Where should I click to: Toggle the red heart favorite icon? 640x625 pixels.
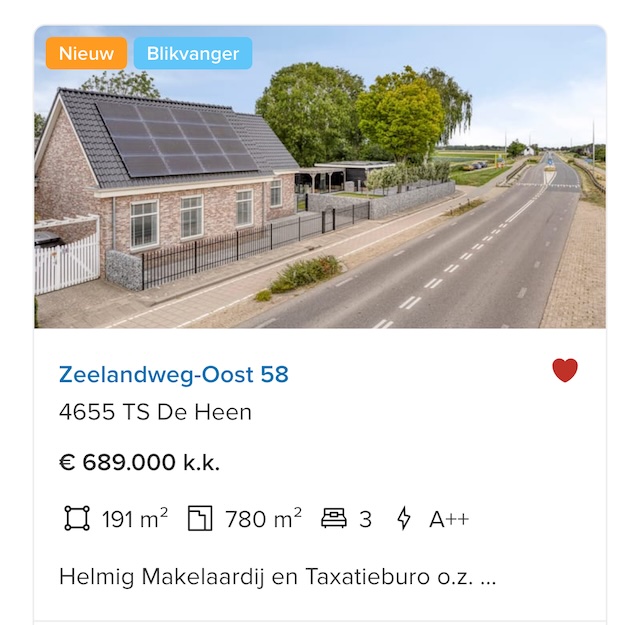point(565,371)
